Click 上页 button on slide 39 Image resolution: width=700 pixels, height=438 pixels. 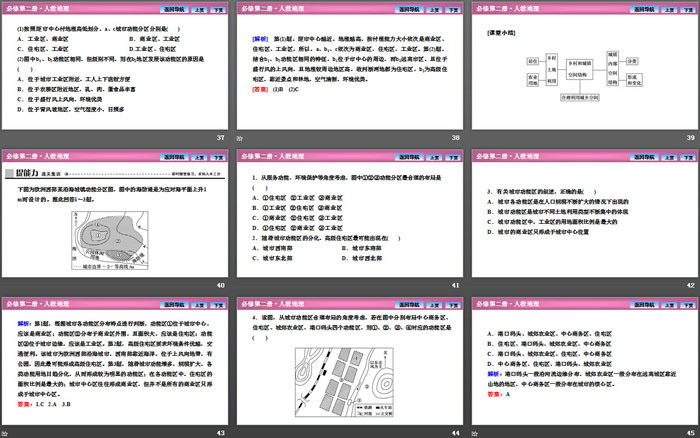pyautogui.click(x=670, y=9)
